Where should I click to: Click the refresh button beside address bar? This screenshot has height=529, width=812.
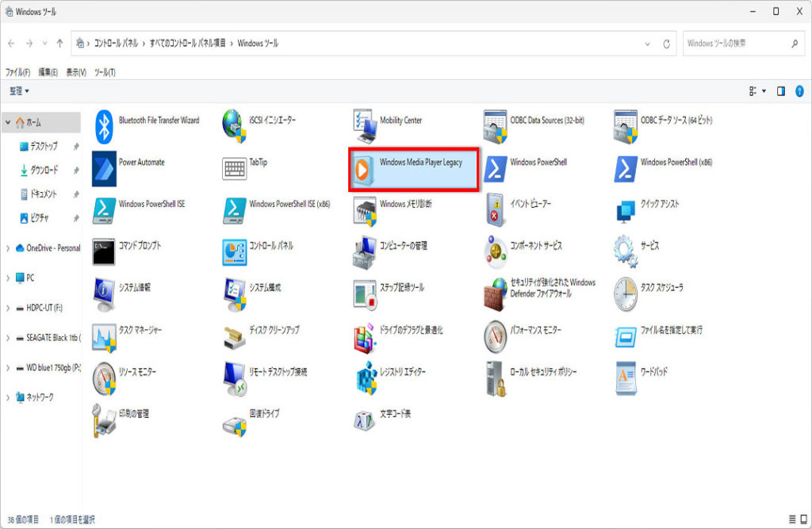coord(667,44)
